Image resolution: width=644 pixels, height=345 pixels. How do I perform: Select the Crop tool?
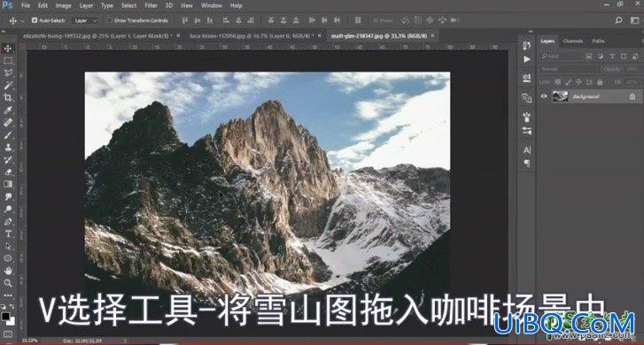8,97
